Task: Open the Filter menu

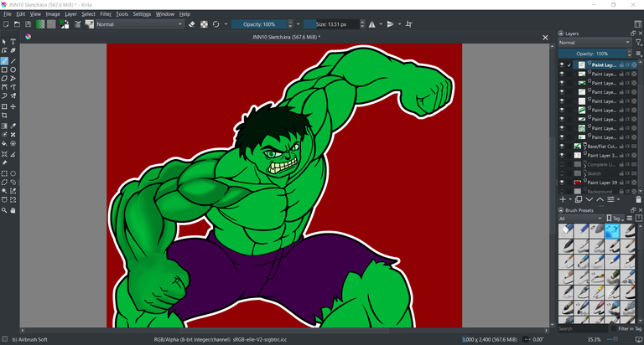Action: point(106,14)
